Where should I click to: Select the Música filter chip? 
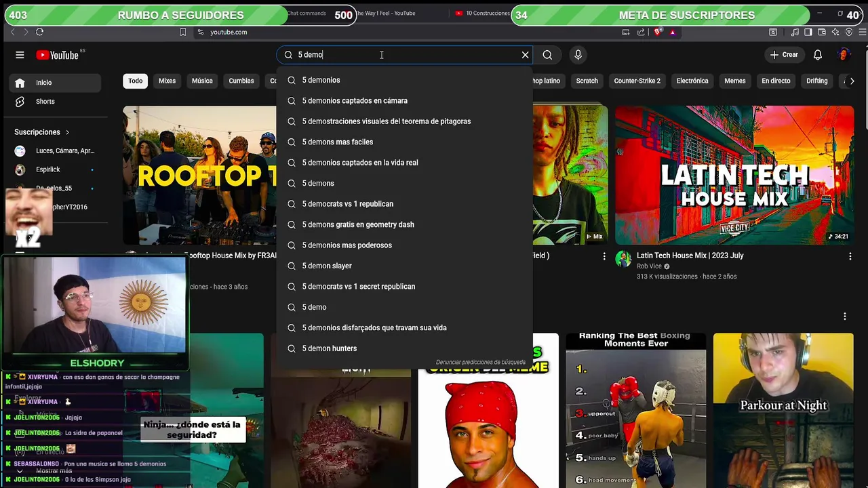(x=202, y=81)
